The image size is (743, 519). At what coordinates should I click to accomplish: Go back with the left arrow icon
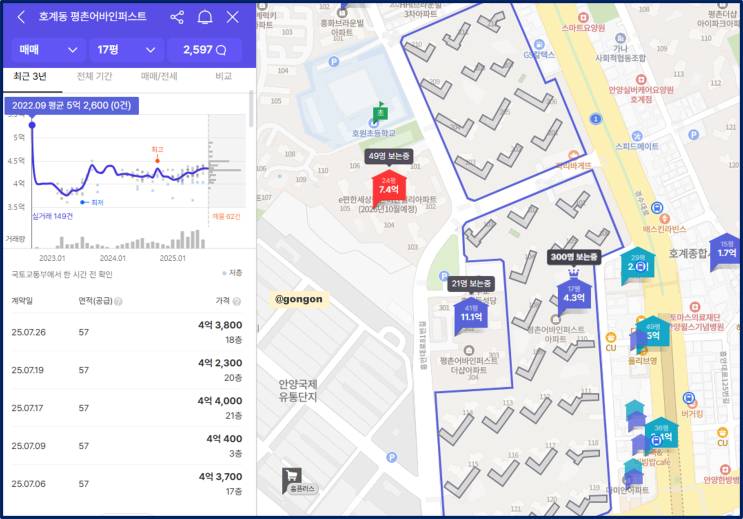(21, 17)
